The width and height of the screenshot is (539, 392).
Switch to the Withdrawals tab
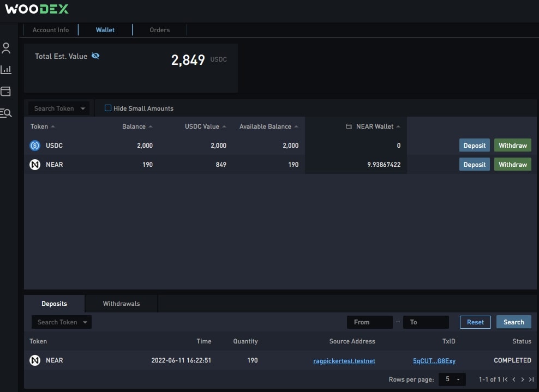(x=121, y=303)
